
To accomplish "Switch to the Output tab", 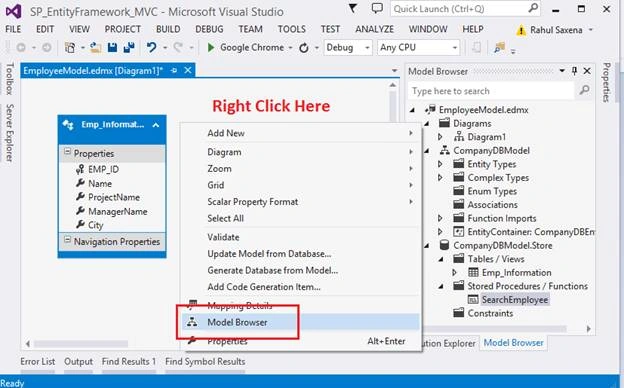I will (78, 361).
